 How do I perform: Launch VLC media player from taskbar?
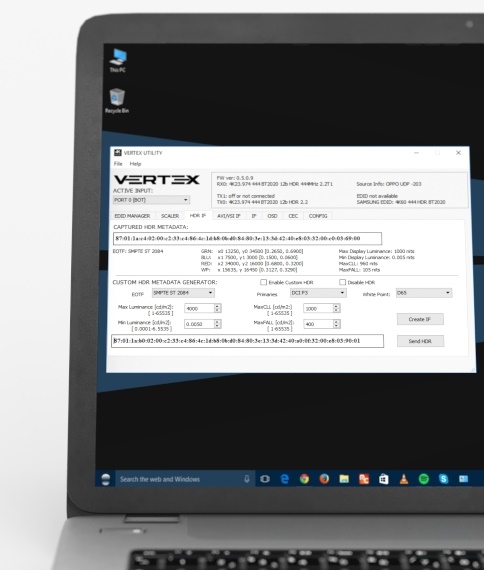[x=404, y=479]
